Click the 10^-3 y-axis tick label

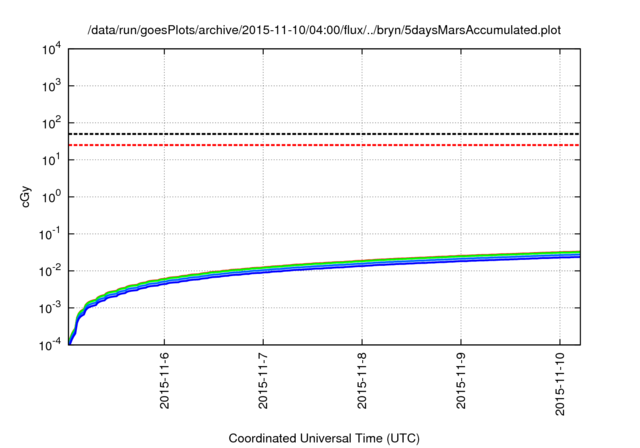(x=50, y=308)
